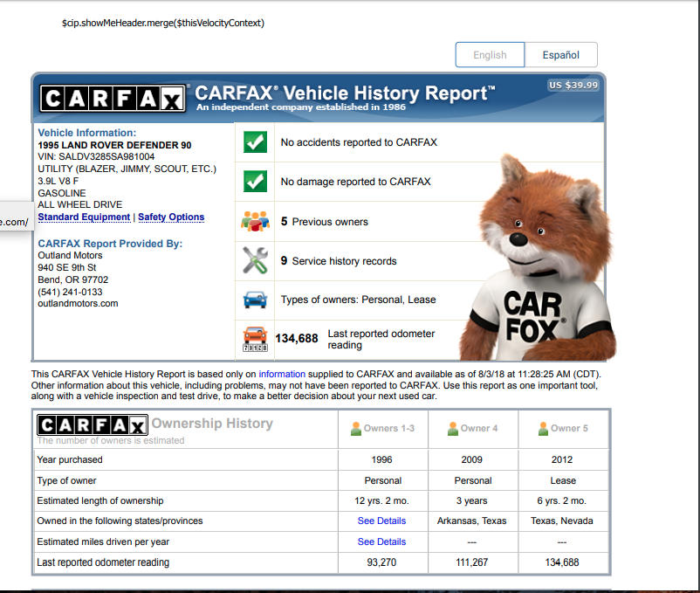The width and height of the screenshot is (700, 593).
Task: Click the 'Arkansas, Texas' states cell
Action: coord(472,521)
